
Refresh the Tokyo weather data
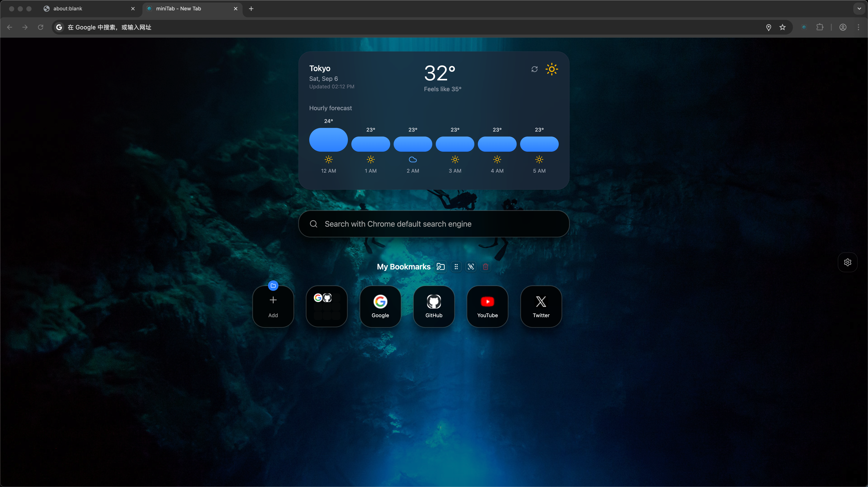tap(534, 69)
